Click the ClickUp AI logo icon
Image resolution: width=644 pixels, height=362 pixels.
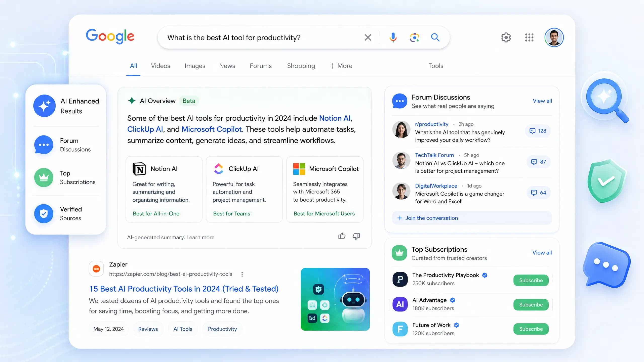point(219,169)
